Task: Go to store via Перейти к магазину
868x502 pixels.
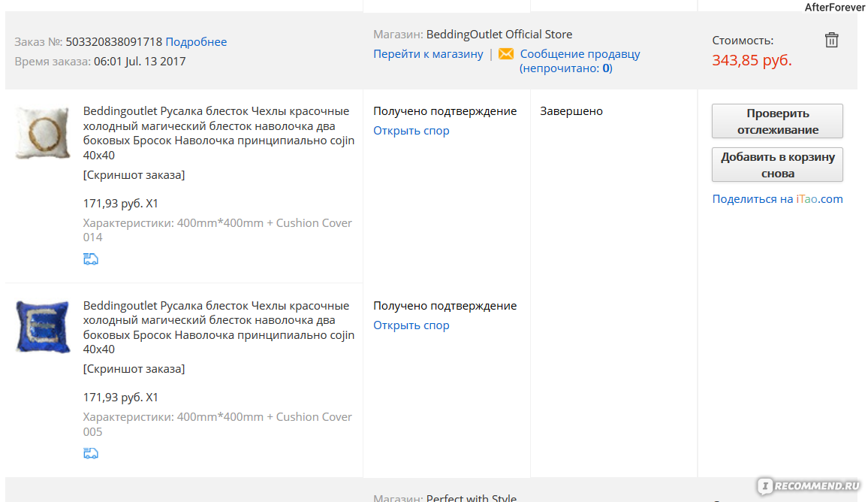Action: [428, 54]
